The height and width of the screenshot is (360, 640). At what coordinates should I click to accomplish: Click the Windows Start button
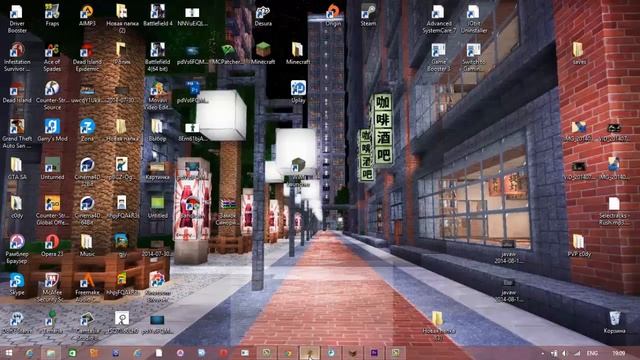click(8, 353)
